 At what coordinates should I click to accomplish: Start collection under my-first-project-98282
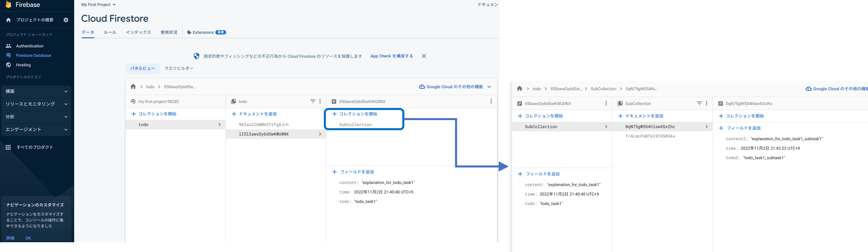154,114
